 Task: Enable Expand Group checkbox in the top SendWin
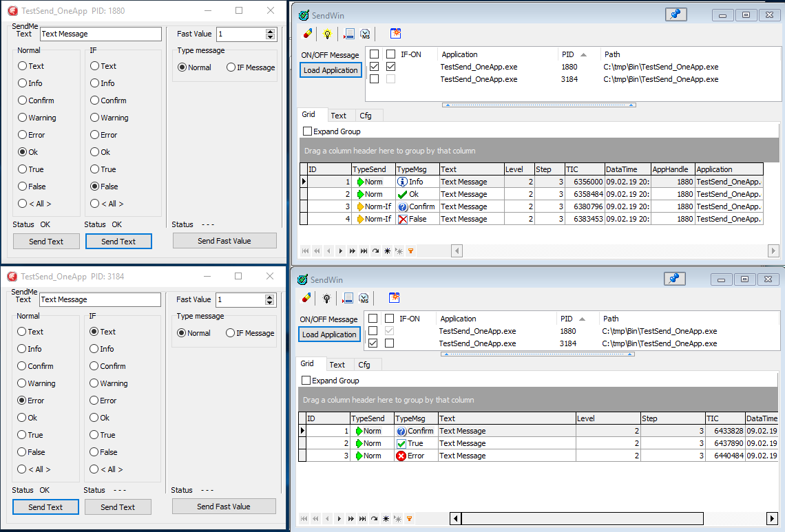308,131
